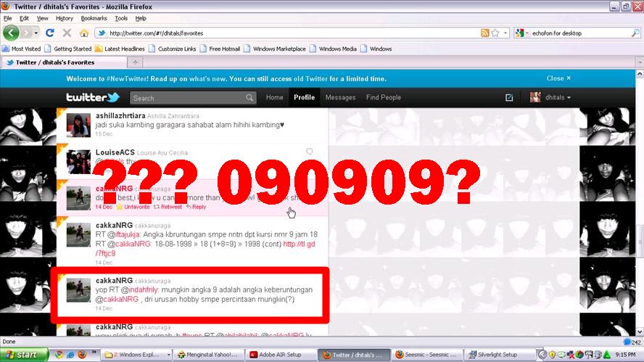Reload the page with the refresh icon
This screenshot has width=644, height=362.
point(50,33)
